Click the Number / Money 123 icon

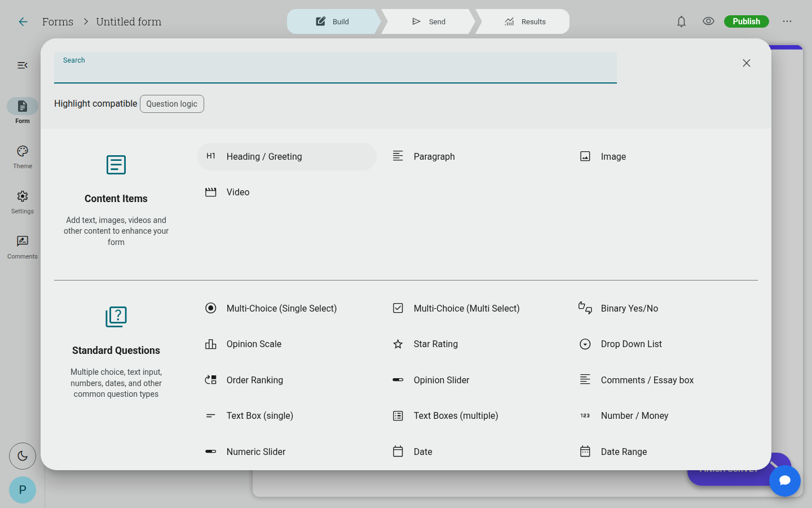coord(585,416)
